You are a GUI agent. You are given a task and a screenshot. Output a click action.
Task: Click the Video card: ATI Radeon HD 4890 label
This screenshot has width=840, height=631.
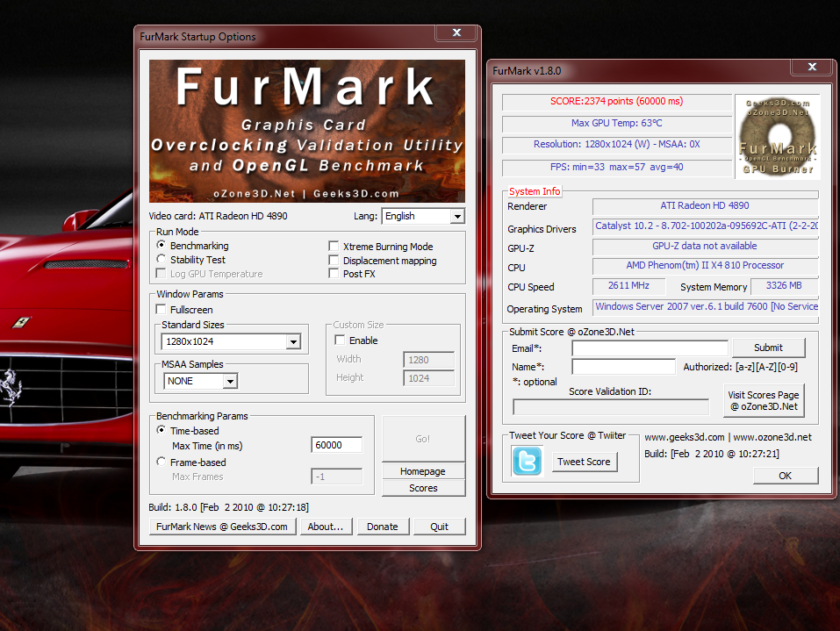[218, 216]
